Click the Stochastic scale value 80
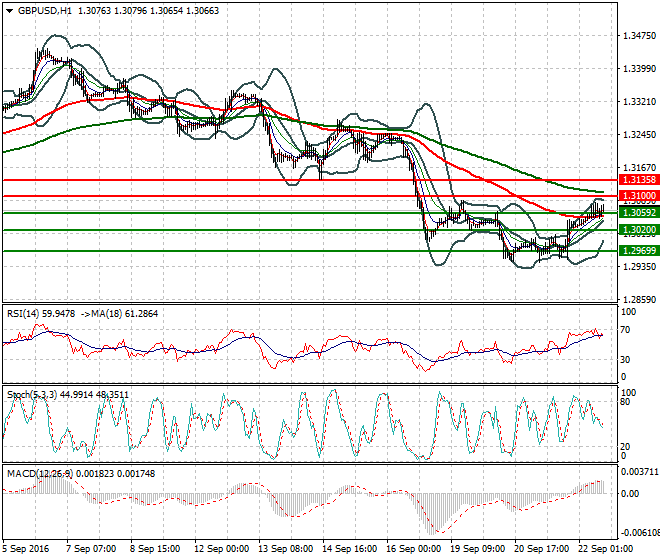The image size is (660, 560). point(625,402)
